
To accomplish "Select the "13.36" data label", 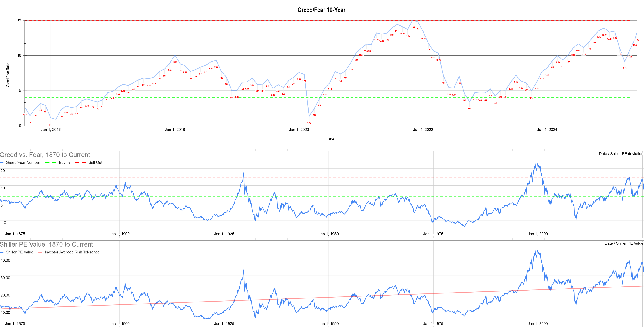I will tap(423, 38).
